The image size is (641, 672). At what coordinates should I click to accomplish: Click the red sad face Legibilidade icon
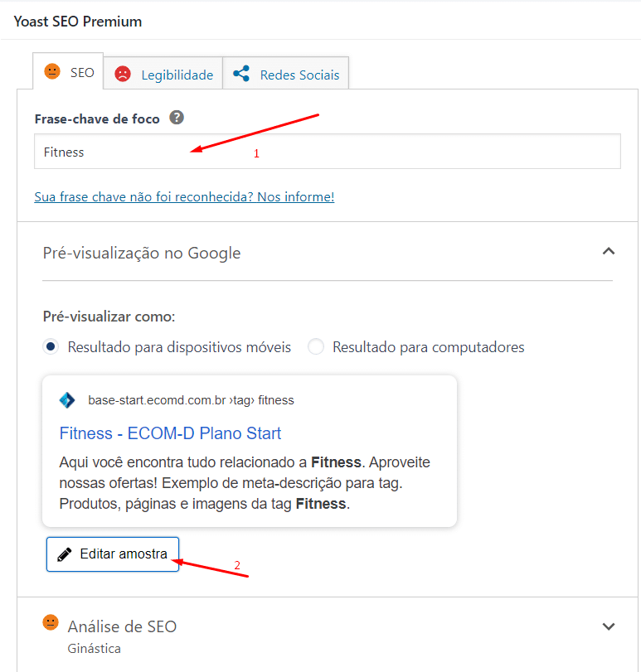point(123,74)
